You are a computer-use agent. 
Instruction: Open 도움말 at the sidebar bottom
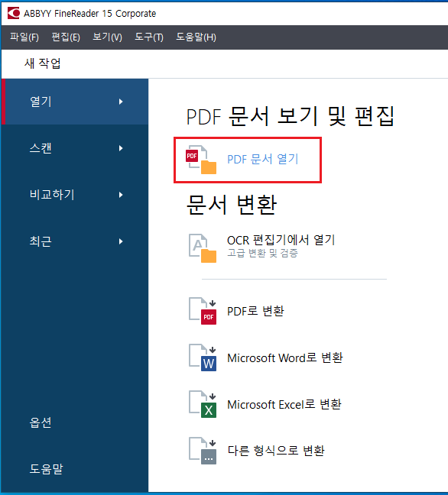46,469
